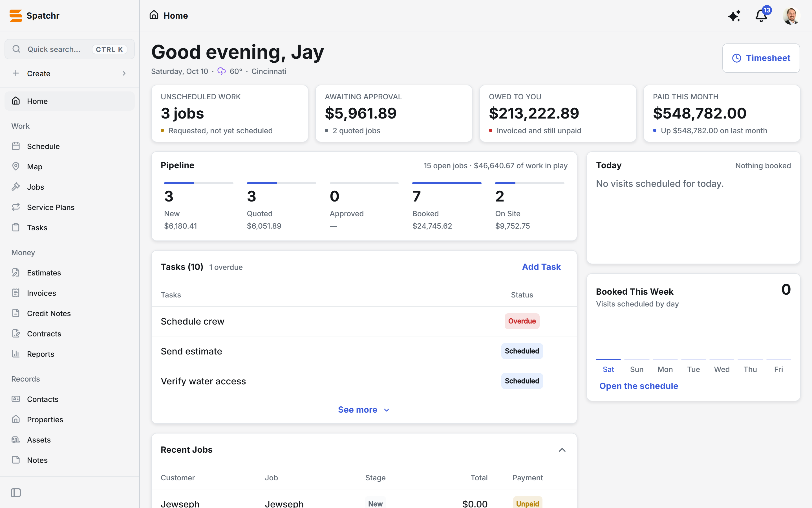The image size is (812, 508).
Task: Collapse the Recent Jobs section
Action: 562,450
